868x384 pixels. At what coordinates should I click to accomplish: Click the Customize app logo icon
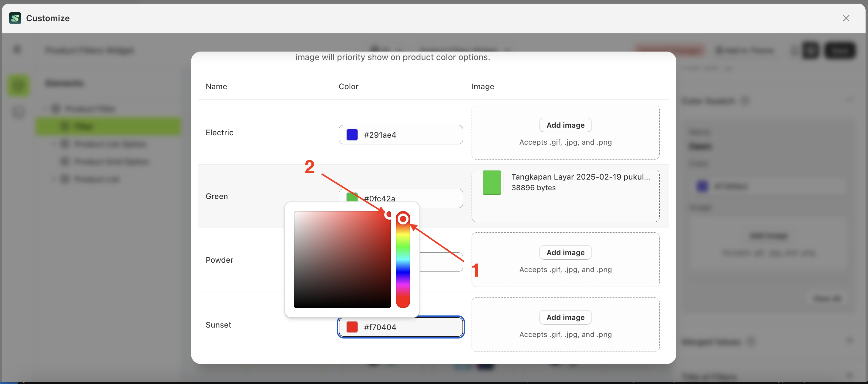tap(15, 18)
